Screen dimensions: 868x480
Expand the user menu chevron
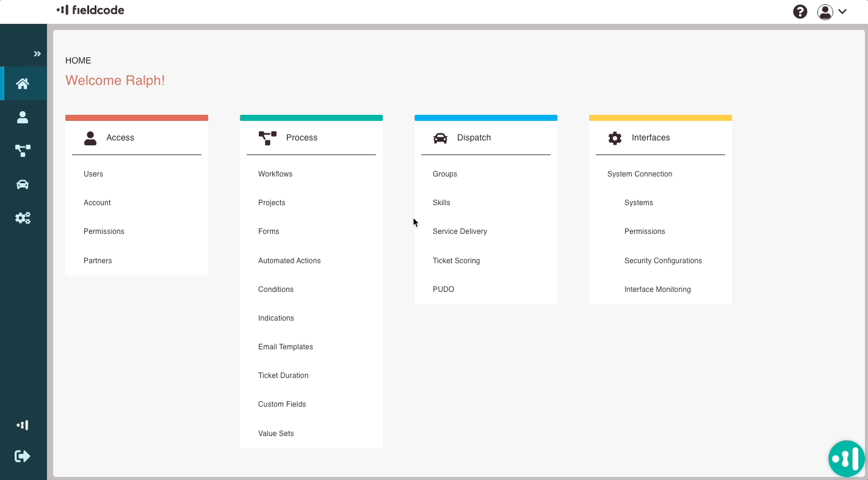coord(842,12)
